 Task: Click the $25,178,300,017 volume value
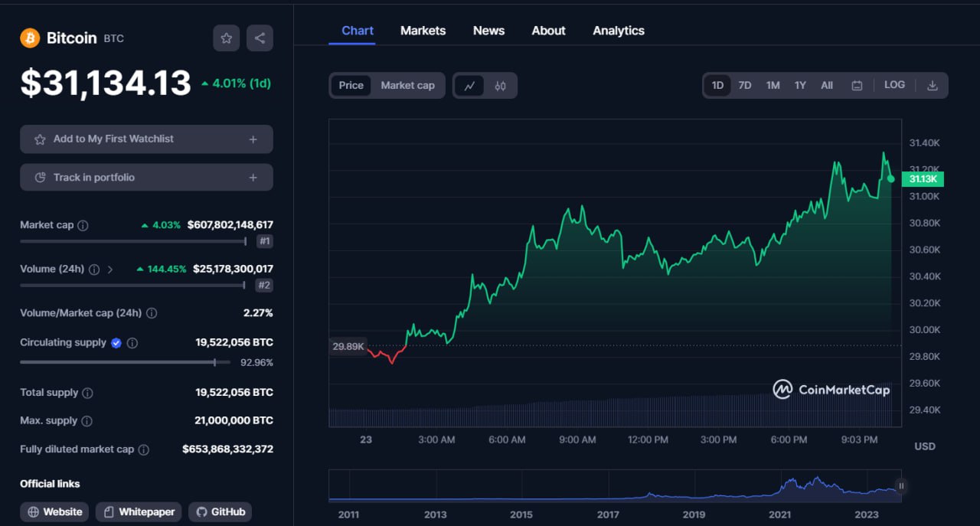click(233, 270)
